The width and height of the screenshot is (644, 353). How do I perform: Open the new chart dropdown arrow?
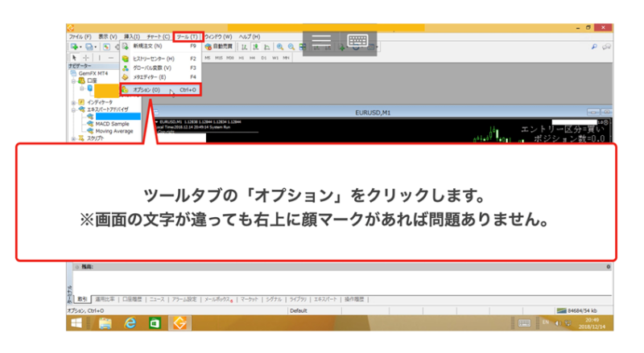(80, 47)
